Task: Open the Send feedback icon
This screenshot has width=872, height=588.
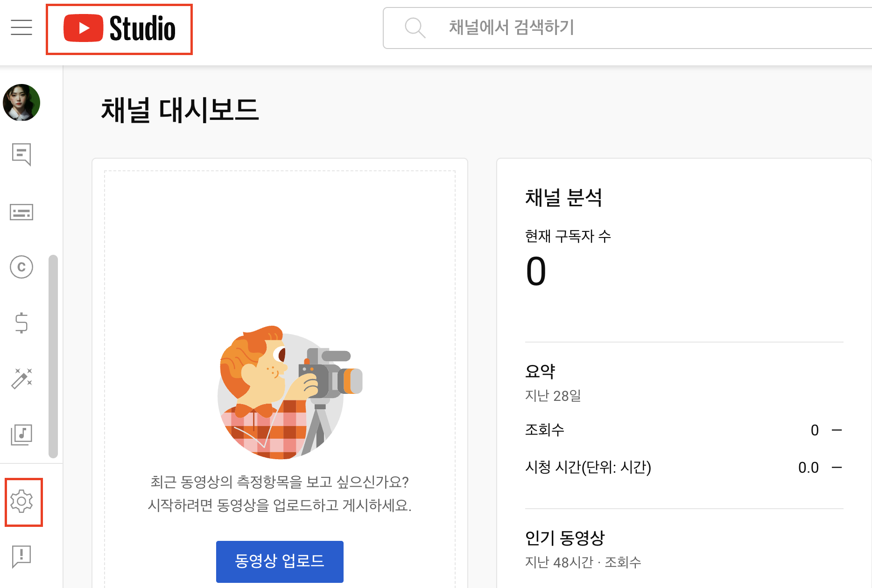Action: pyautogui.click(x=21, y=556)
